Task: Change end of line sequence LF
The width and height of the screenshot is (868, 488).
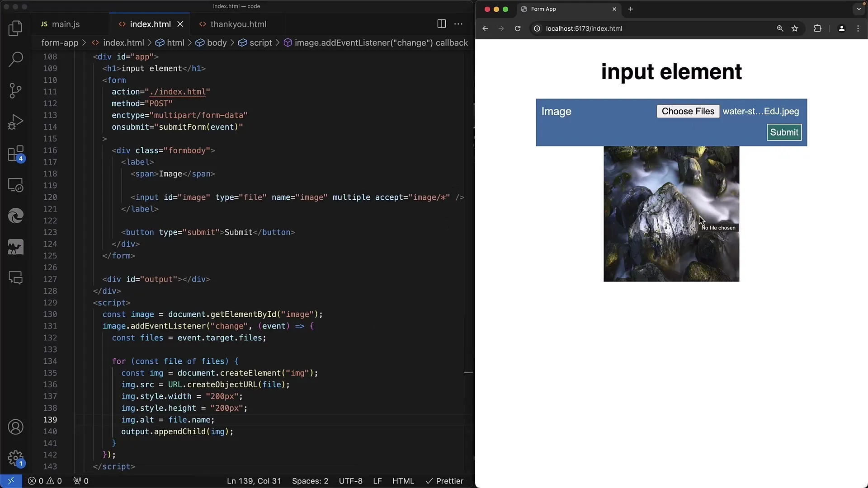Action: 377,481
